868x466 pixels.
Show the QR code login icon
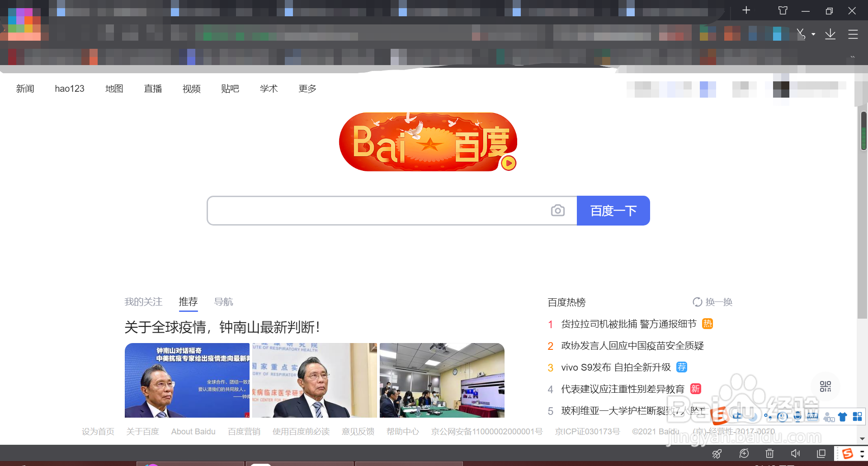(x=826, y=386)
